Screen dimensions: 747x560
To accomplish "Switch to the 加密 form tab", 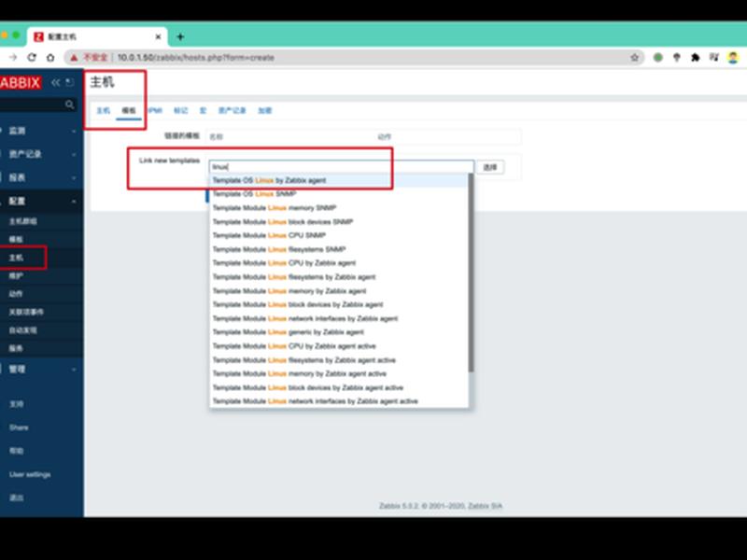I will tap(265, 110).
